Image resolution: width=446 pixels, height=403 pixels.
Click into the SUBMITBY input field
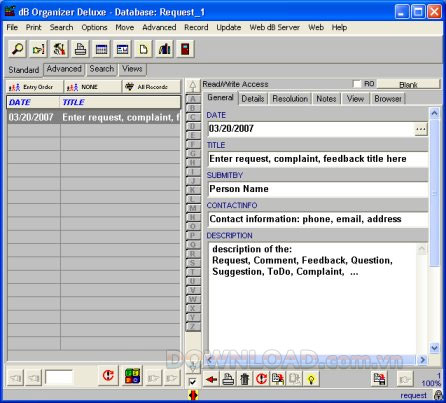(318, 189)
